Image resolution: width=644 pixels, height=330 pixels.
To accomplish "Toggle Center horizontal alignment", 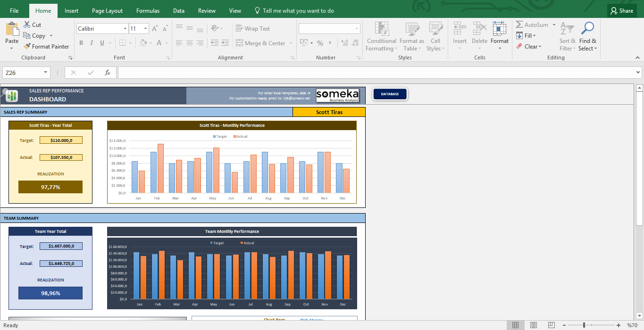I will tap(190, 43).
